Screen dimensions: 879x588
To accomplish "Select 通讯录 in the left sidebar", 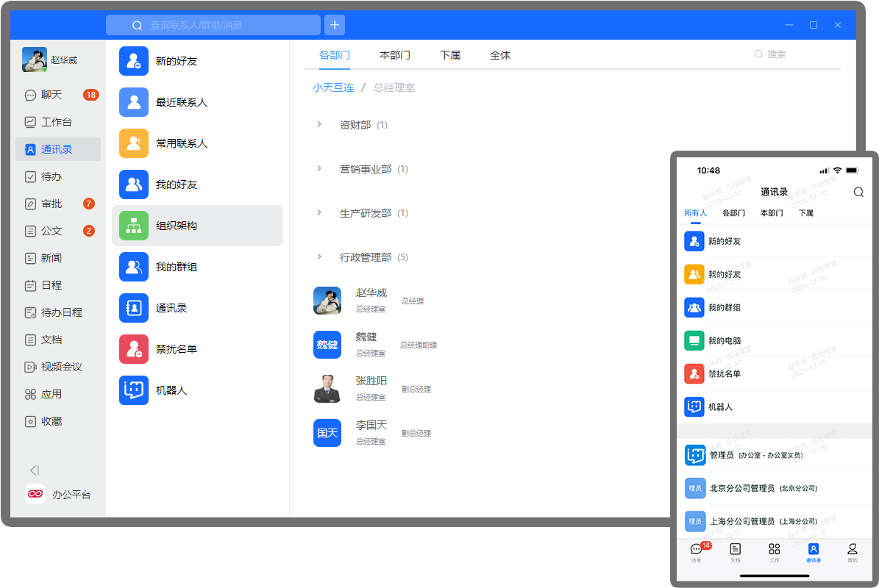I will (x=58, y=149).
